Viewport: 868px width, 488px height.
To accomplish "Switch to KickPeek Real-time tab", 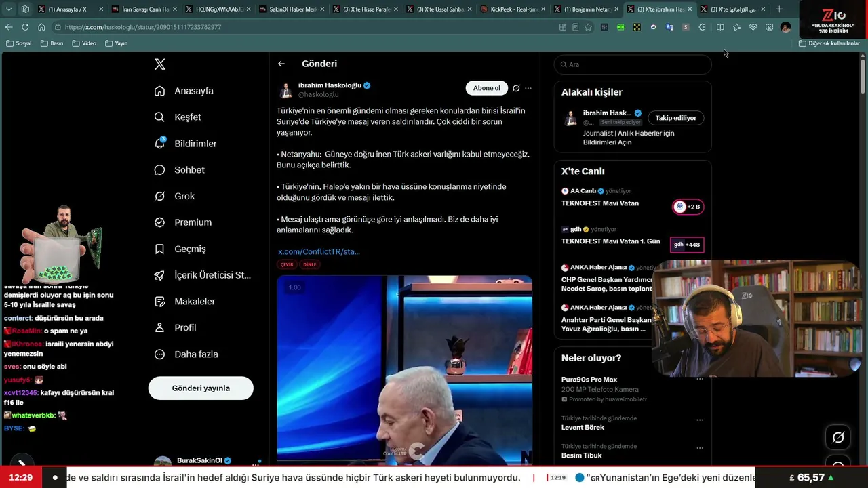I will pyautogui.click(x=511, y=9).
